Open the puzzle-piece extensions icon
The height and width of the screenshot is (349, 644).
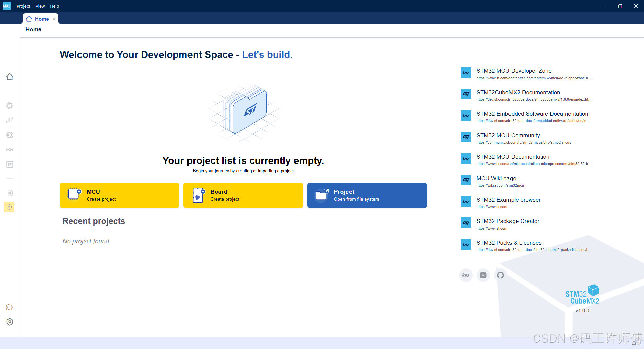10,307
